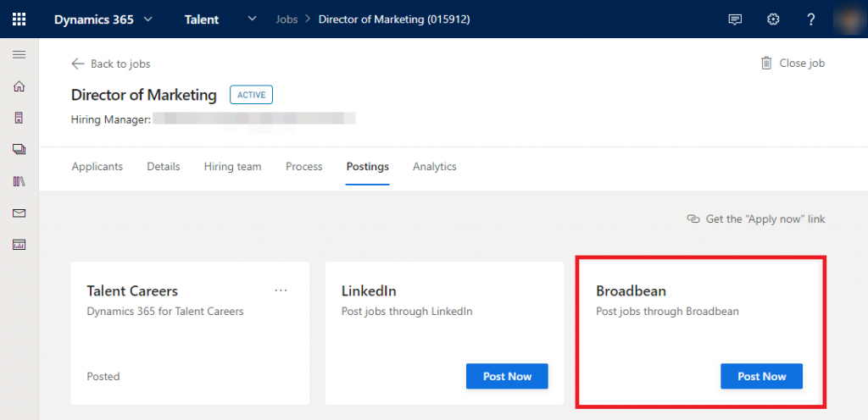
Task: Switch to the Applicants tab
Action: pyautogui.click(x=97, y=167)
